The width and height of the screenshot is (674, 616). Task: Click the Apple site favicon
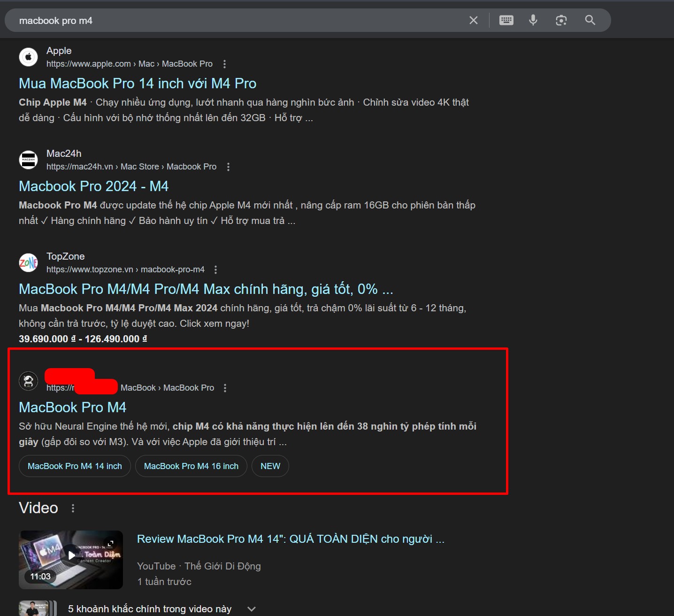coord(28,57)
